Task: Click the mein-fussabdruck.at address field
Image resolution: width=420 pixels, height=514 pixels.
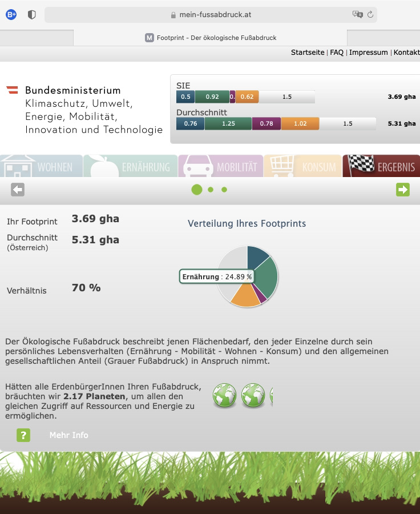Action: [x=210, y=15]
